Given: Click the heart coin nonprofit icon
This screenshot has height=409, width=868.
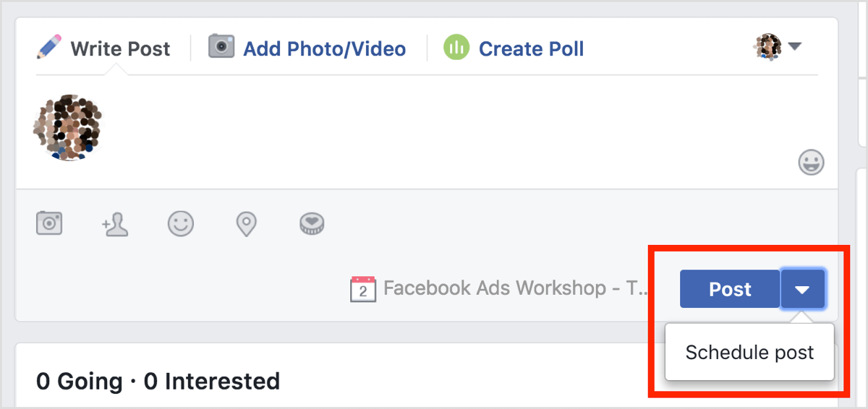Looking at the screenshot, I should click(312, 223).
